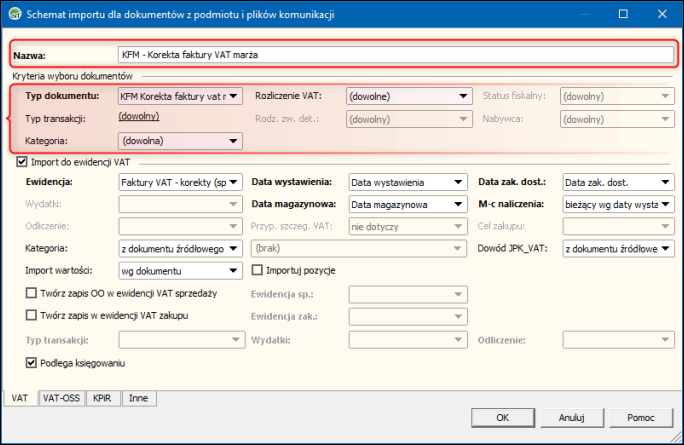The height and width of the screenshot is (445, 684).
Task: Click the Kryteria wyboru dokumentów group label
Action: 72,76
